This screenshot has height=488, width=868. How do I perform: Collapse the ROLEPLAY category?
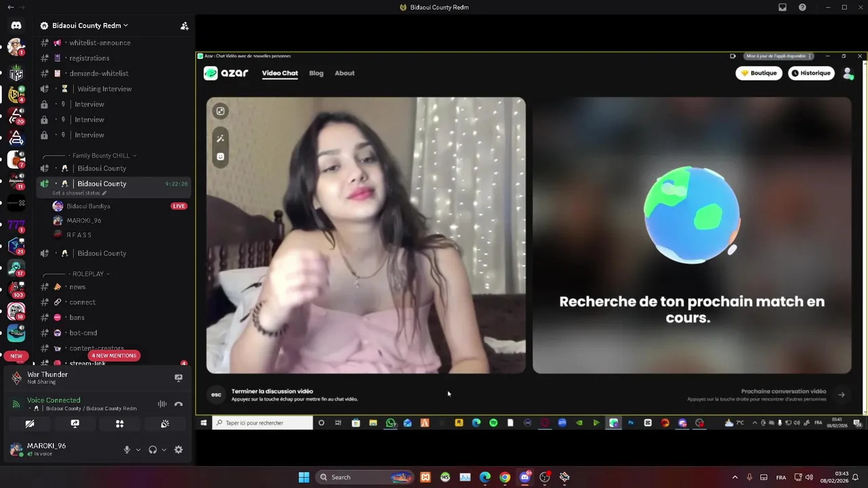pyautogui.click(x=91, y=274)
